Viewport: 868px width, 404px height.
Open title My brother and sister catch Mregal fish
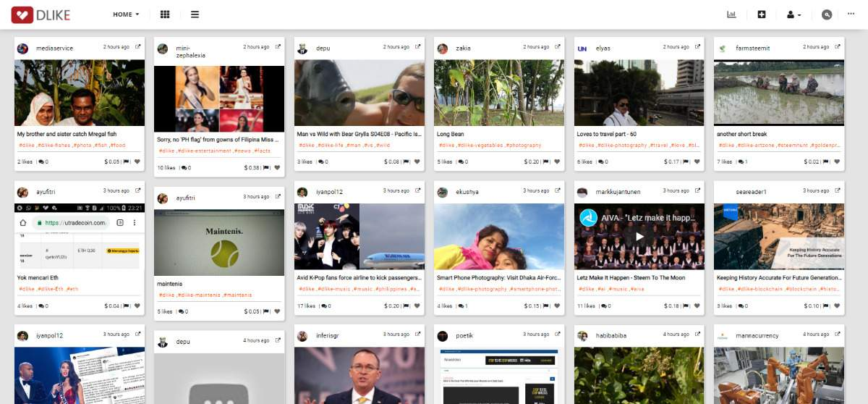point(67,134)
